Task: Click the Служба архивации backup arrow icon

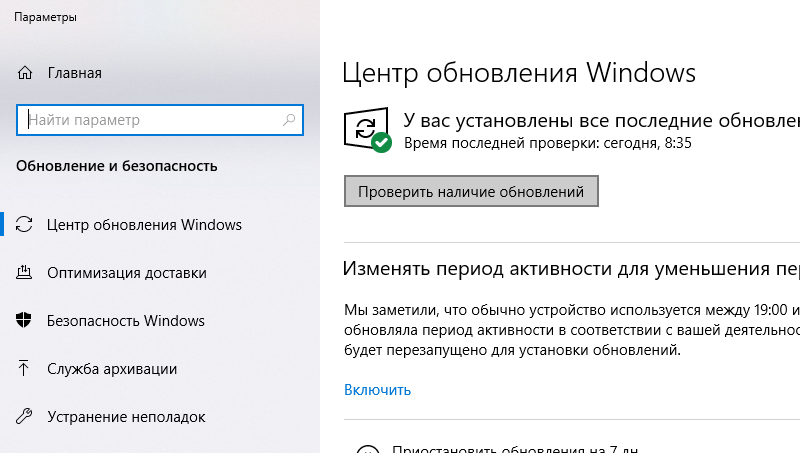Action: click(26, 369)
